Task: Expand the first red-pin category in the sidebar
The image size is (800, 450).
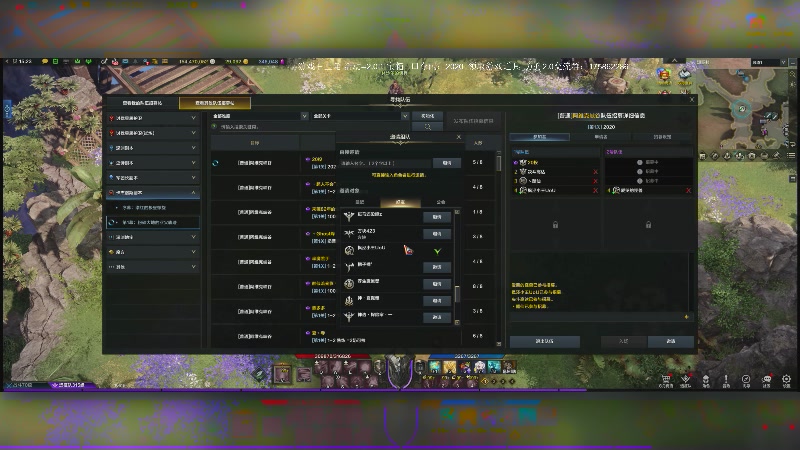Action: click(x=153, y=118)
